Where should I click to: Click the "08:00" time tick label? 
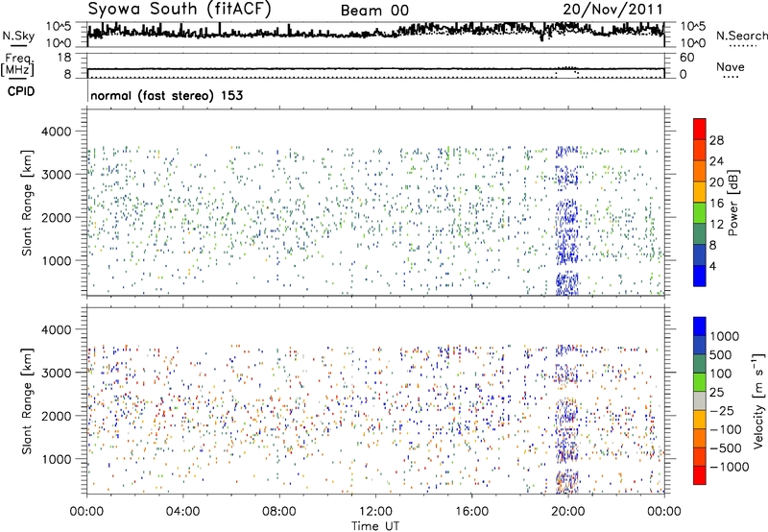(x=278, y=512)
